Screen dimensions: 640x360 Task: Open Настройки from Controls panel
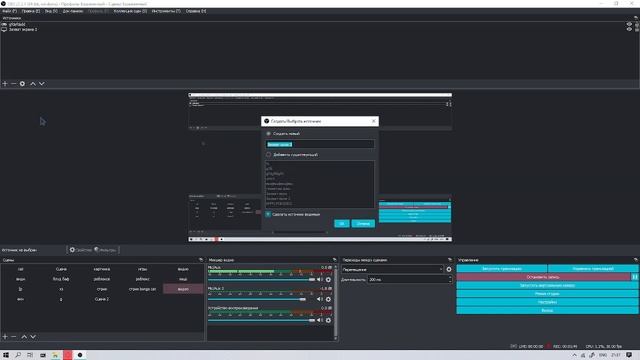[547, 302]
